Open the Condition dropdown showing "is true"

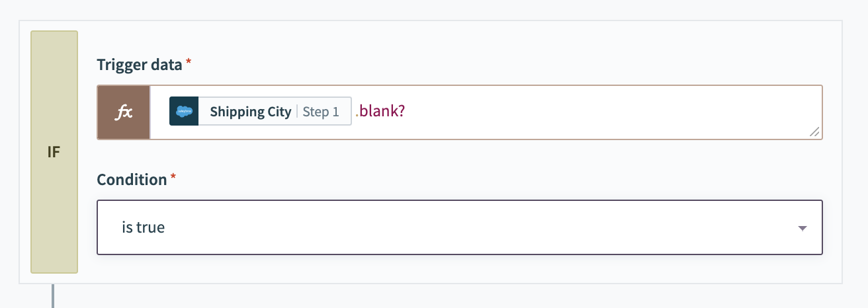pyautogui.click(x=459, y=227)
